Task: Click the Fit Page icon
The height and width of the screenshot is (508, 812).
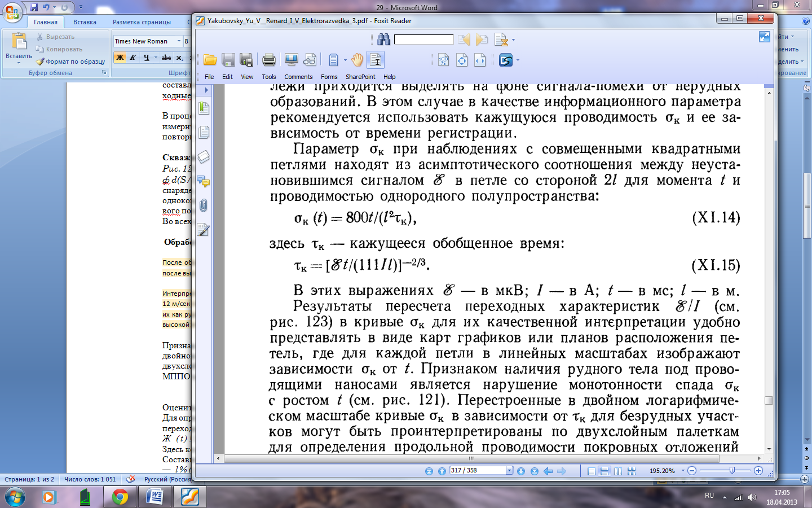Action: click(x=462, y=60)
